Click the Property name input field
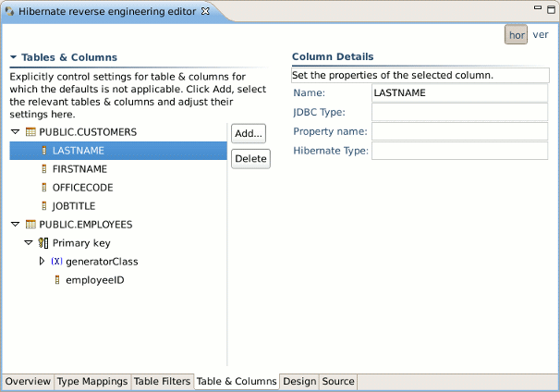The width and height of the screenshot is (560, 392). click(459, 131)
